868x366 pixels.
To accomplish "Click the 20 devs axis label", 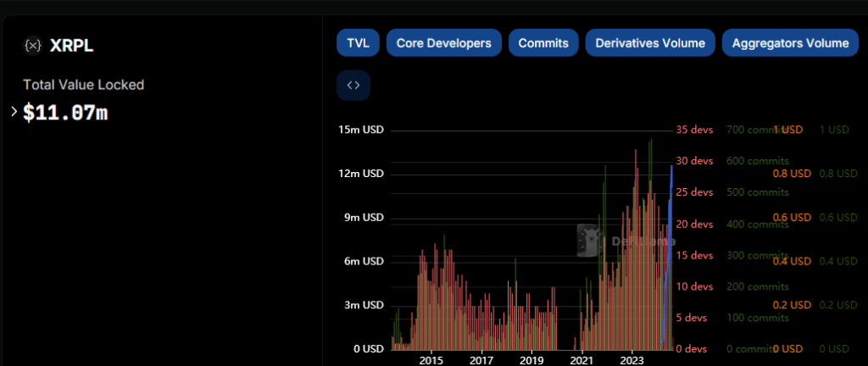I will (694, 224).
